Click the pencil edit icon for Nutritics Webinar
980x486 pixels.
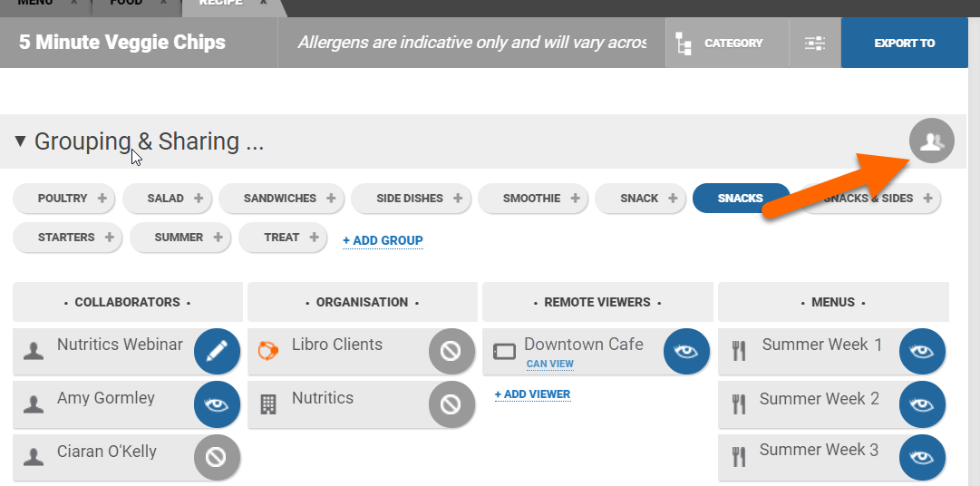pos(217,352)
